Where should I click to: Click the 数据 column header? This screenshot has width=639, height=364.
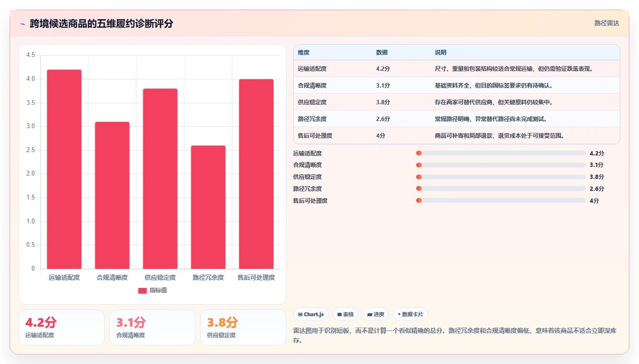(x=382, y=53)
